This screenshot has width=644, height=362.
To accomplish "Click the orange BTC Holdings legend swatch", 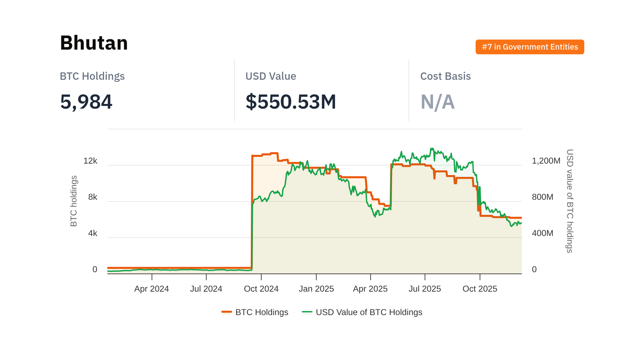I will 227,312.
